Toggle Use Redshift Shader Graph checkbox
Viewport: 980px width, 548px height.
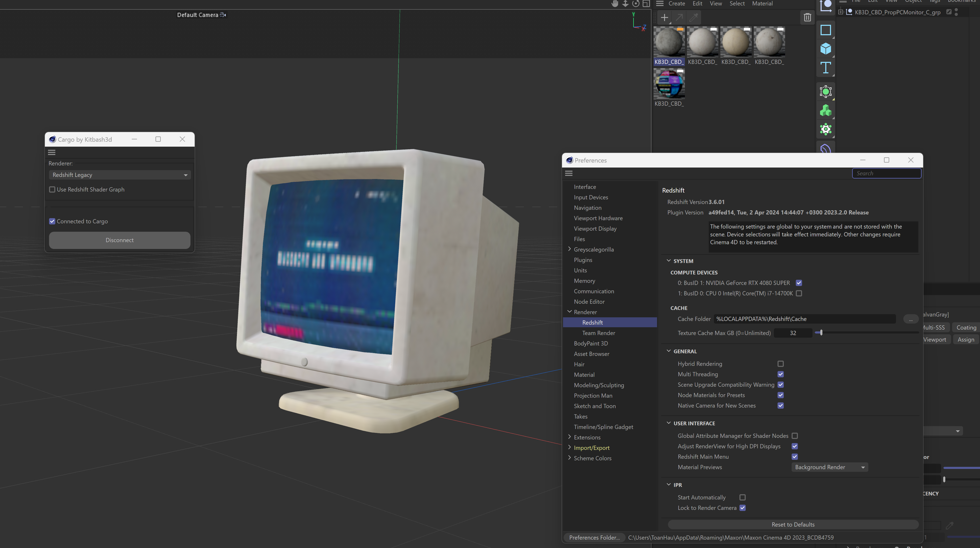pyautogui.click(x=52, y=189)
